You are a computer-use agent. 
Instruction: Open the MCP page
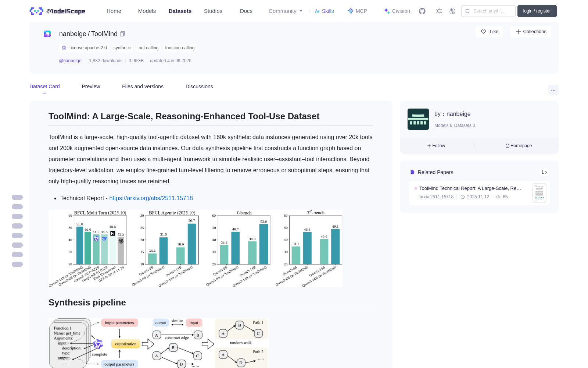click(358, 11)
